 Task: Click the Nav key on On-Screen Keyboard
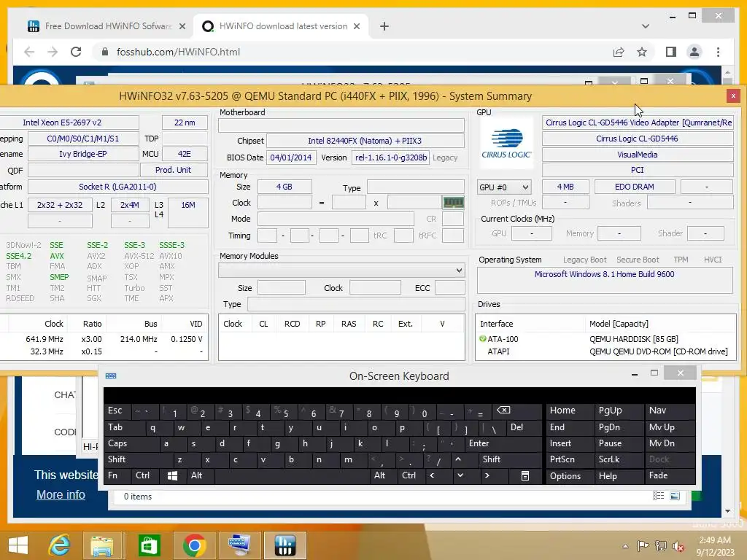tap(670, 410)
